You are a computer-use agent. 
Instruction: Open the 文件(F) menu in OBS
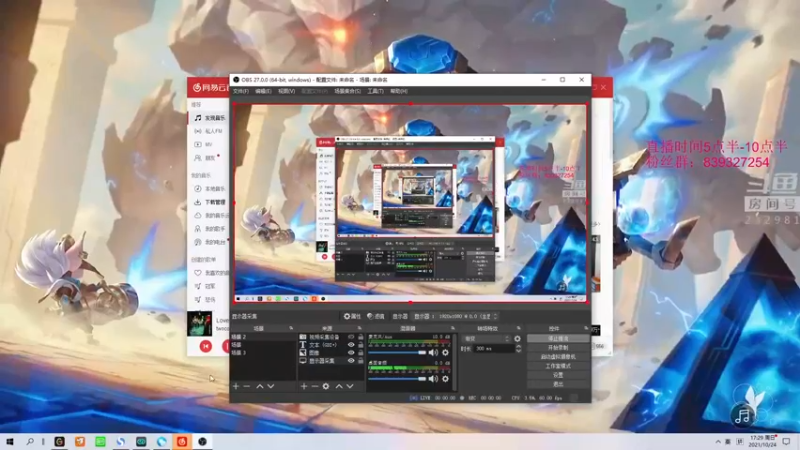(x=240, y=91)
